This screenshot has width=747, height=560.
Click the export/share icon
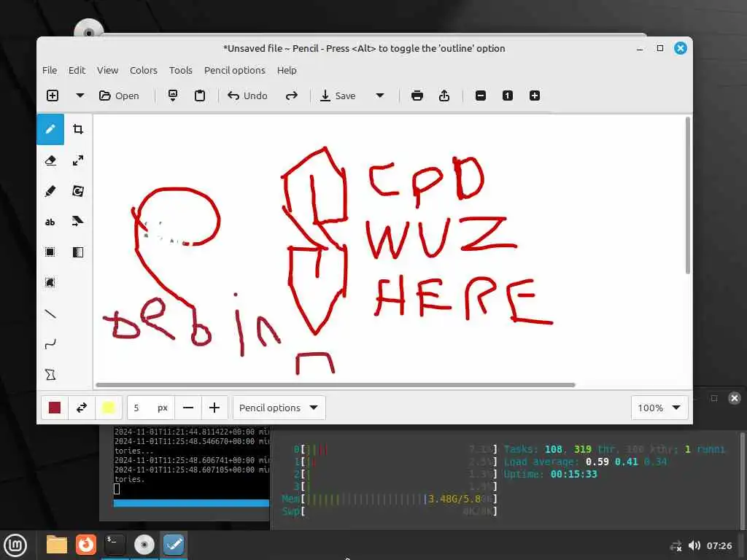(444, 96)
